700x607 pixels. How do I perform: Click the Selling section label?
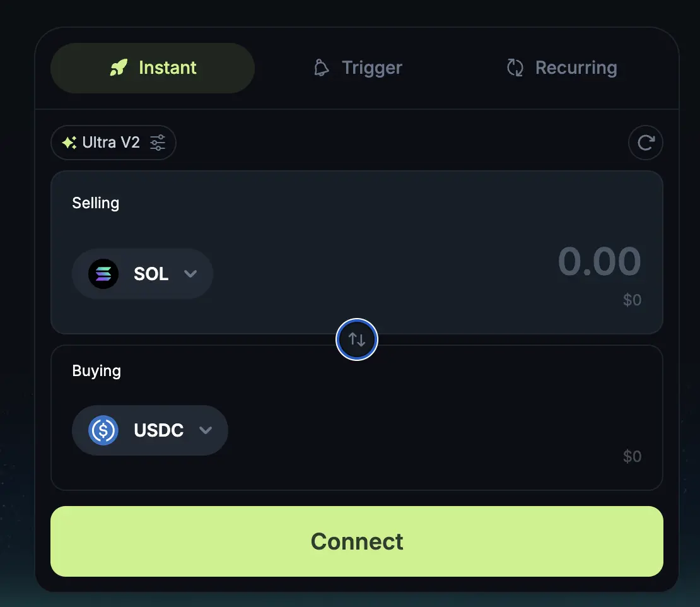click(96, 203)
